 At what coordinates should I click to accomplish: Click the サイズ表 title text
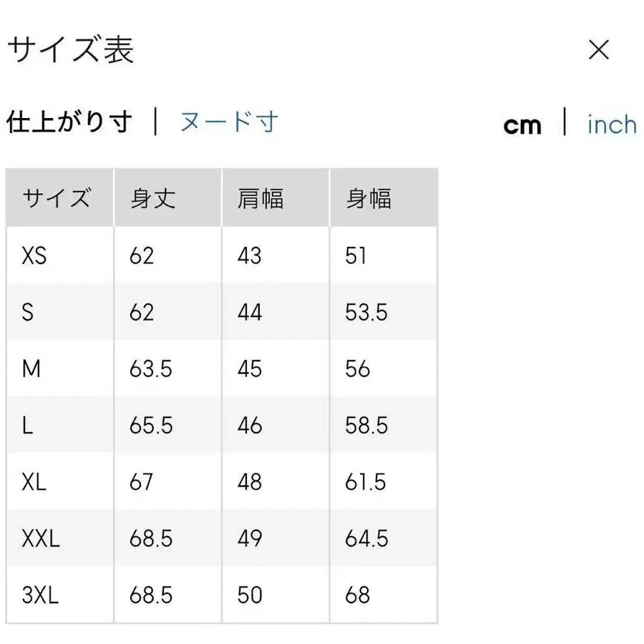70,50
